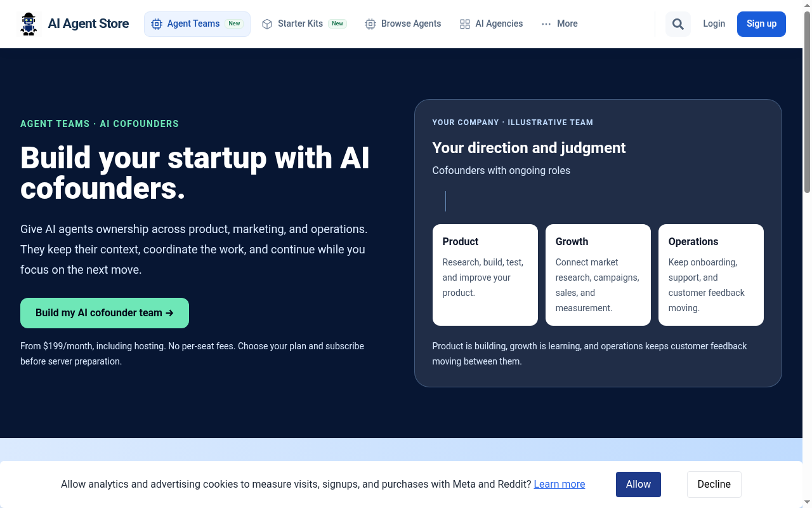The height and width of the screenshot is (508, 812).
Task: Open the AI Agencies page
Action: click(492, 24)
